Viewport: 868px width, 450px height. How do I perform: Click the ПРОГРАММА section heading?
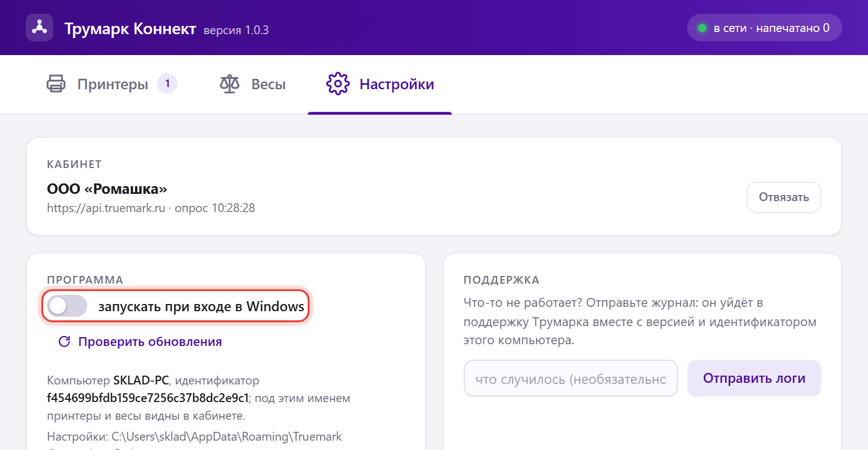(x=85, y=280)
